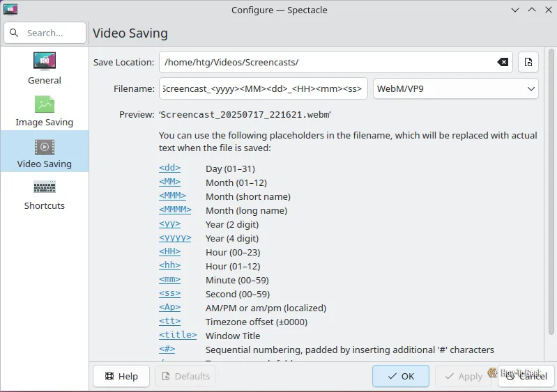Insert the <dd> day placeholder
557x392 pixels.
(169, 168)
